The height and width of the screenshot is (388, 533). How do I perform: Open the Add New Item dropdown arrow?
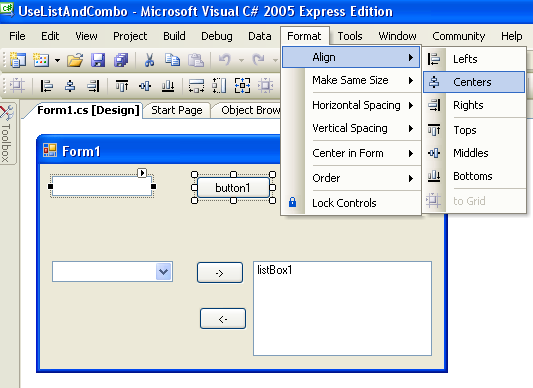coord(57,61)
